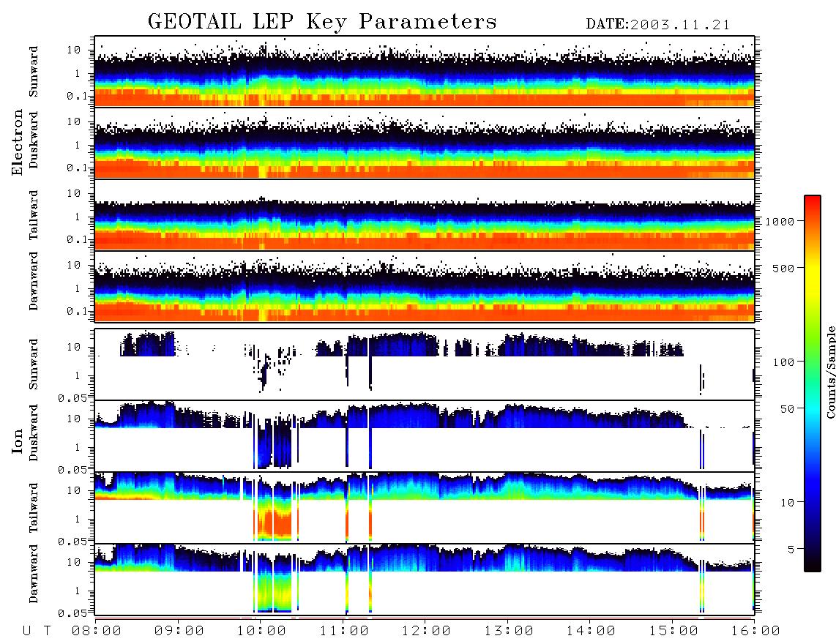Image resolution: width=836 pixels, height=644 pixels.
Task: Click the "0.1" tick of Electron Sunward panel
Action: (x=77, y=96)
